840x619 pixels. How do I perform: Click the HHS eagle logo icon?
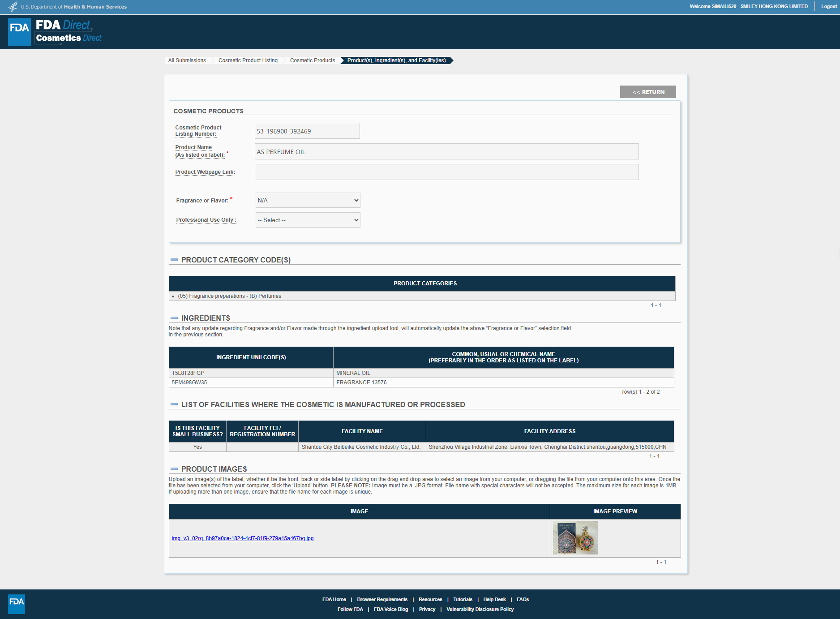coord(13,7)
